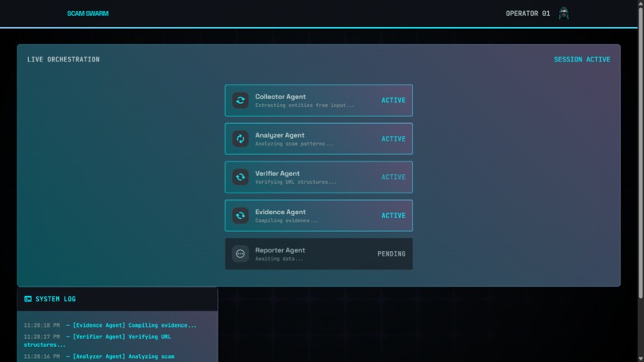Click the Evidence Agent sync icon

[241, 215]
